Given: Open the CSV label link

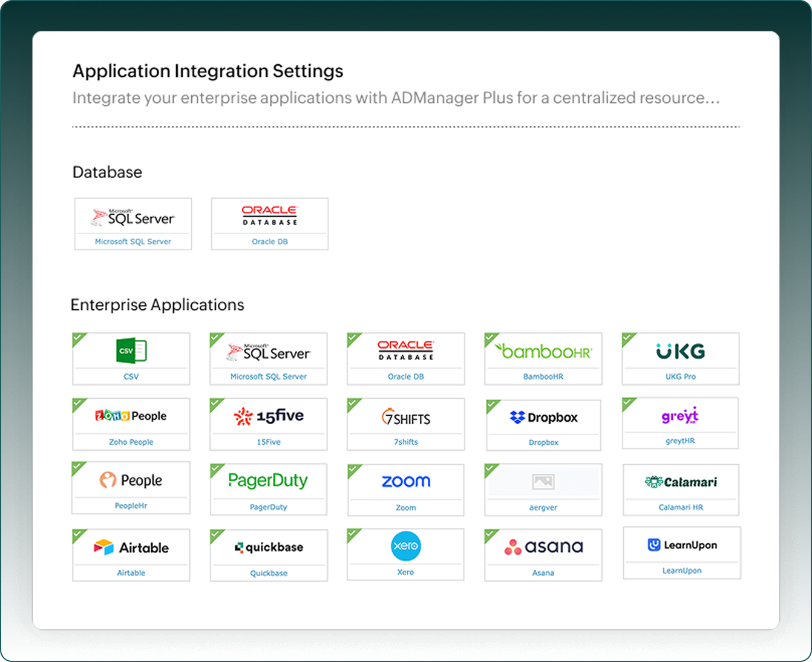Looking at the screenshot, I should [131, 376].
